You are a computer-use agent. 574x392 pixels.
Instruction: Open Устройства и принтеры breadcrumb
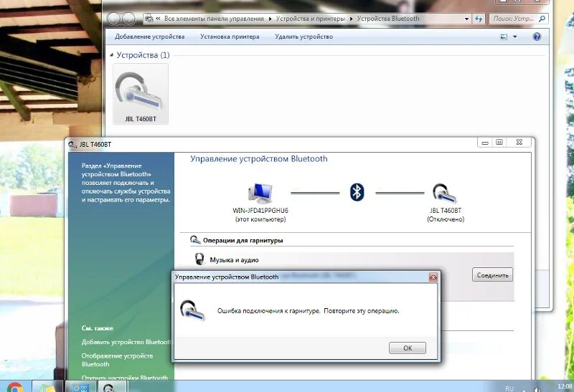[311, 19]
